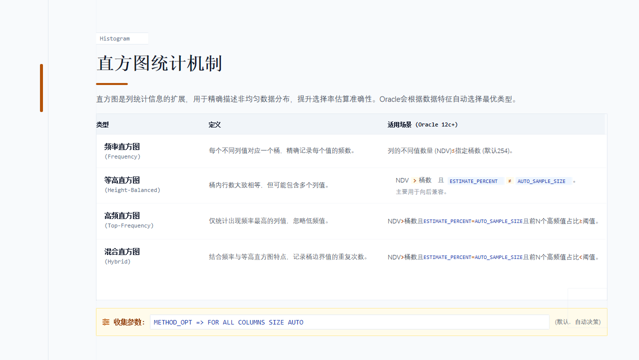
Task: Click the Top-Frequency scenario ending 占比≥阈值
Action: pos(493,221)
